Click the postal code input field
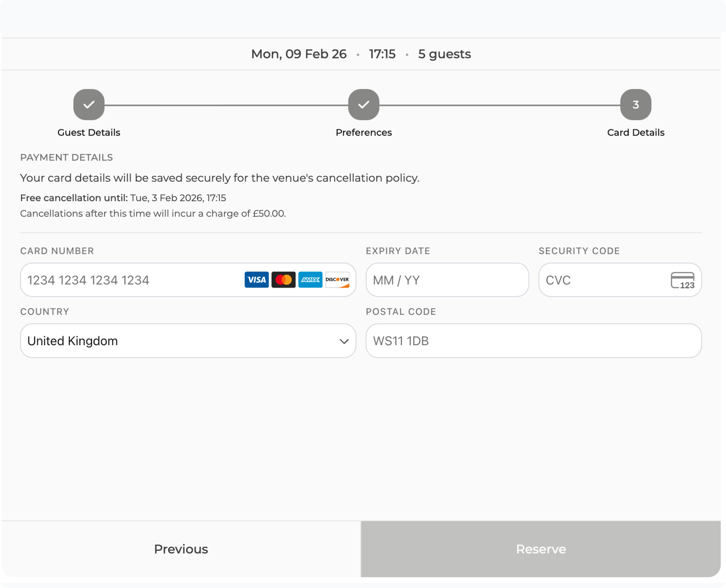Screen dimensions: 726x588 pos(533,341)
